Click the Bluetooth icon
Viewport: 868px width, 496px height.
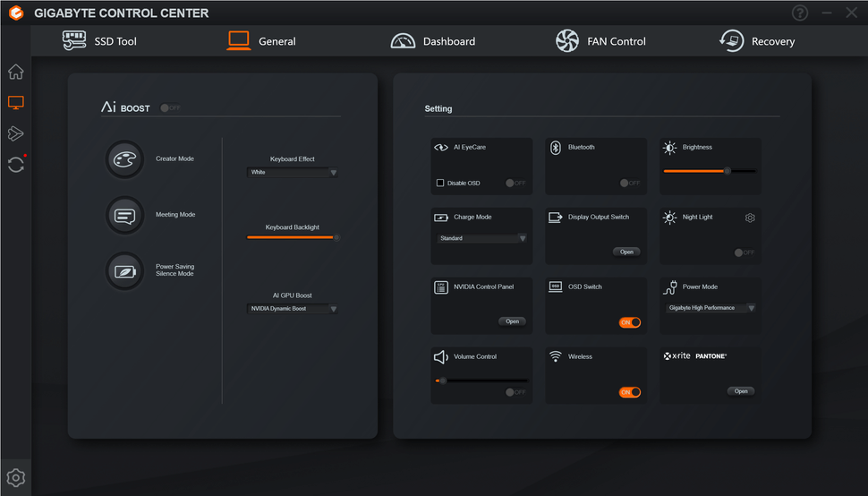coord(555,147)
